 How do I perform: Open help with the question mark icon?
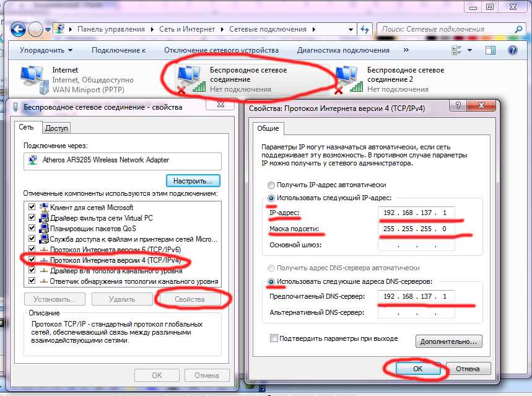513,50
